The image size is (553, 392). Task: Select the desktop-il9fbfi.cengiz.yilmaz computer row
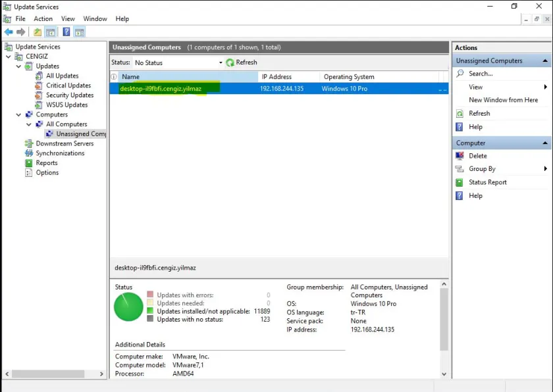pos(161,89)
